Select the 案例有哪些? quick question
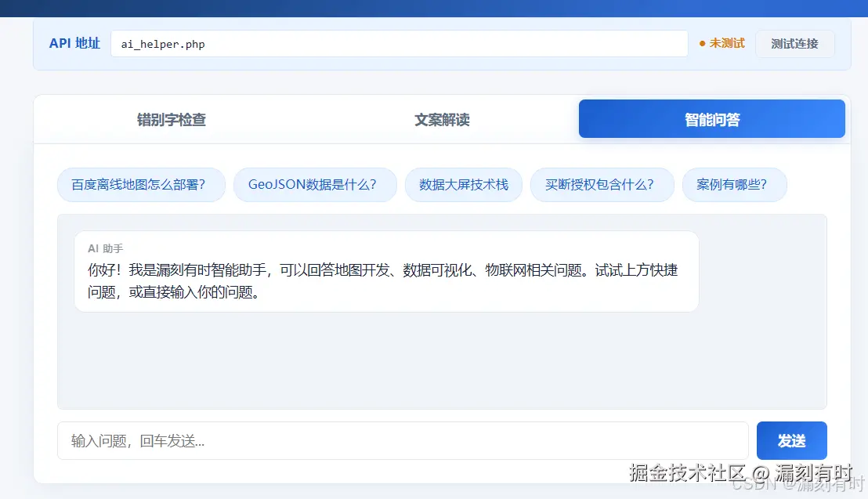Image resolution: width=868 pixels, height=499 pixels. point(734,184)
